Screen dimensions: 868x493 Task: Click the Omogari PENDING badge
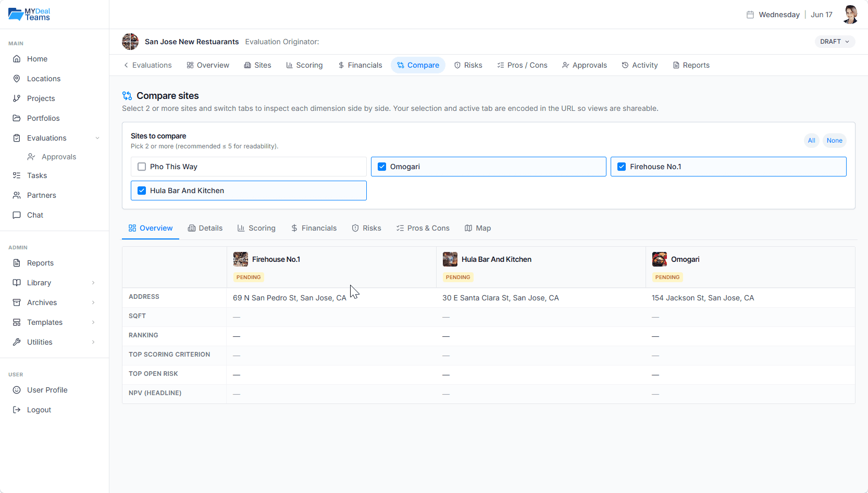click(x=667, y=277)
